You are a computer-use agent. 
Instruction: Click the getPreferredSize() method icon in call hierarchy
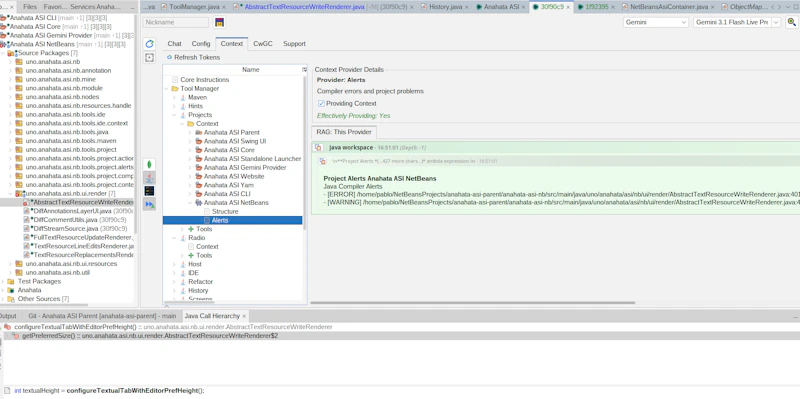click(x=15, y=336)
